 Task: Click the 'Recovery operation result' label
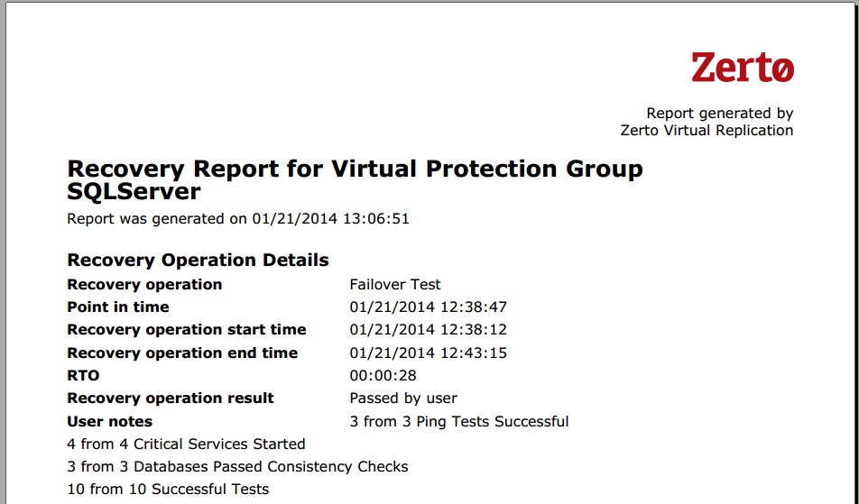[x=171, y=399]
